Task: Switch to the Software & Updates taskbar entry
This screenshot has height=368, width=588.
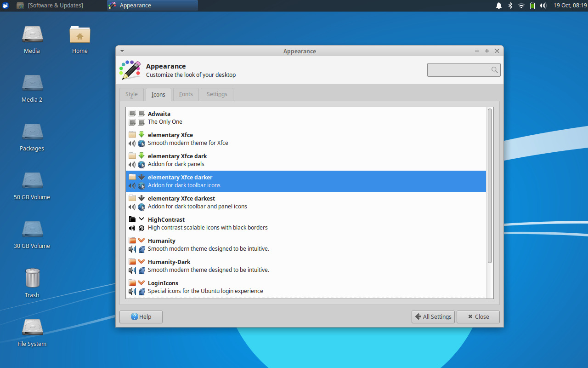Action: point(55,6)
